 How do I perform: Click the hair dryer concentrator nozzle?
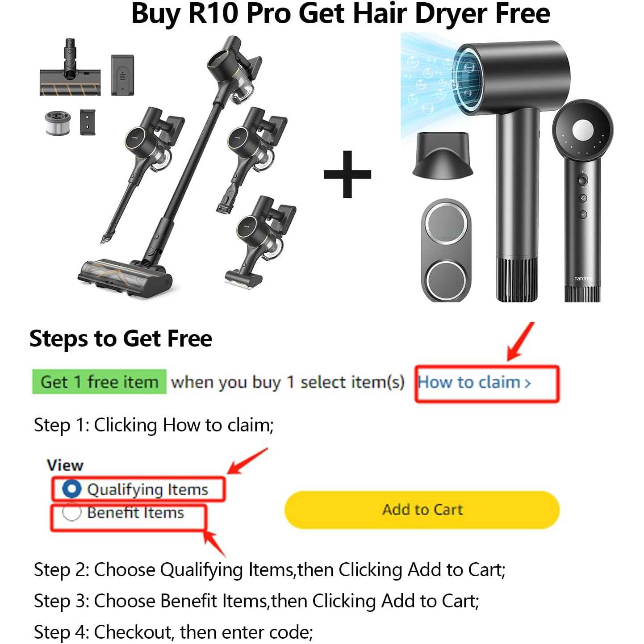[443, 155]
